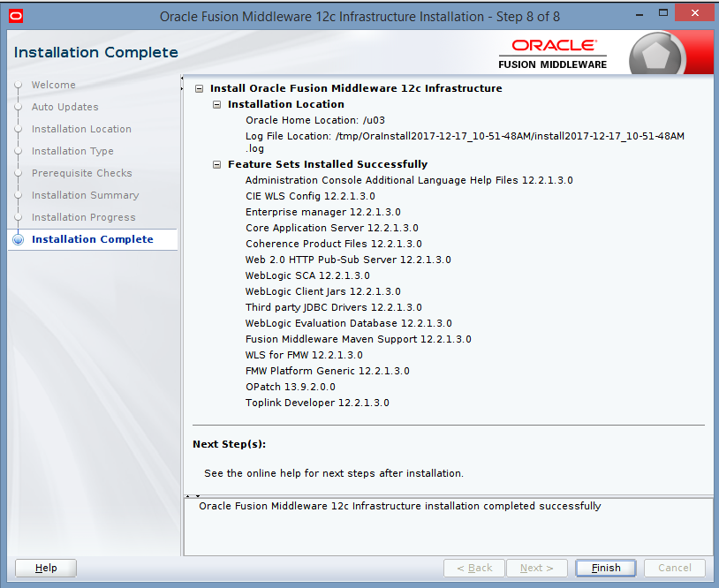Click the Installation Complete step bullet icon
Viewport: 719px width, 588px height.
tap(19, 239)
